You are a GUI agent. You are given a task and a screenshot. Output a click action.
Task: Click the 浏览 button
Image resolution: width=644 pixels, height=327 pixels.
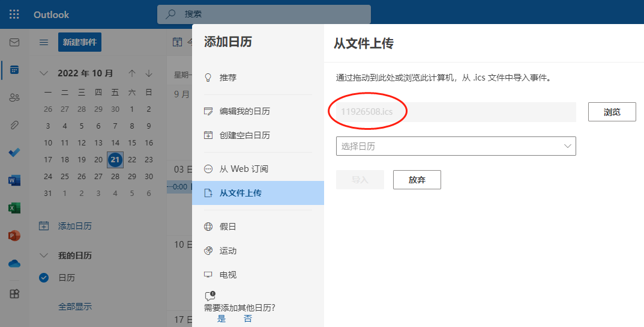(612, 112)
